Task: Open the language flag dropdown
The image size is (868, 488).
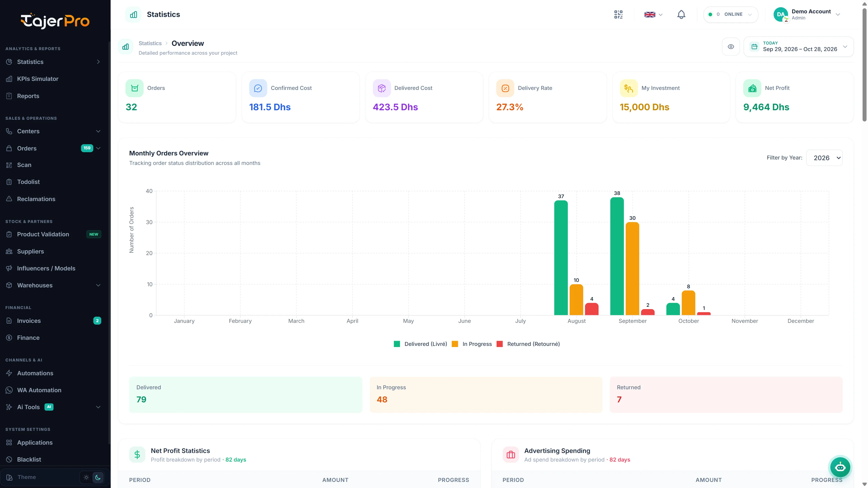Action: point(653,14)
